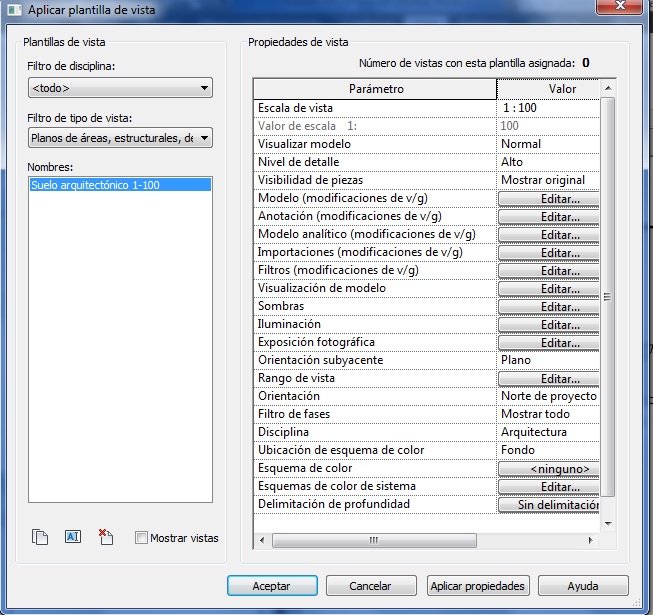653x615 pixels.
Task: Click the duplicate view template icon
Action: pyautogui.click(x=40, y=537)
